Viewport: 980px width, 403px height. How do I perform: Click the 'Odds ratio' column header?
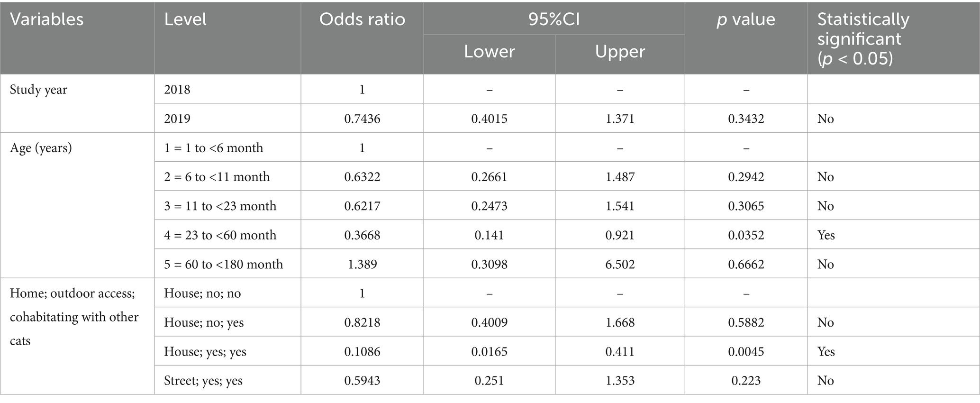(x=362, y=19)
